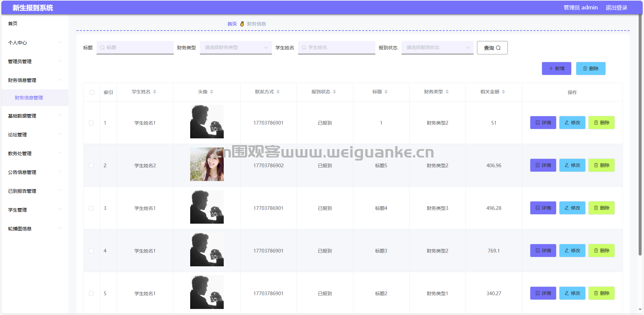This screenshot has height=315, width=644.
Task: Click the 删除 trash button in row 3
Action: point(601,208)
